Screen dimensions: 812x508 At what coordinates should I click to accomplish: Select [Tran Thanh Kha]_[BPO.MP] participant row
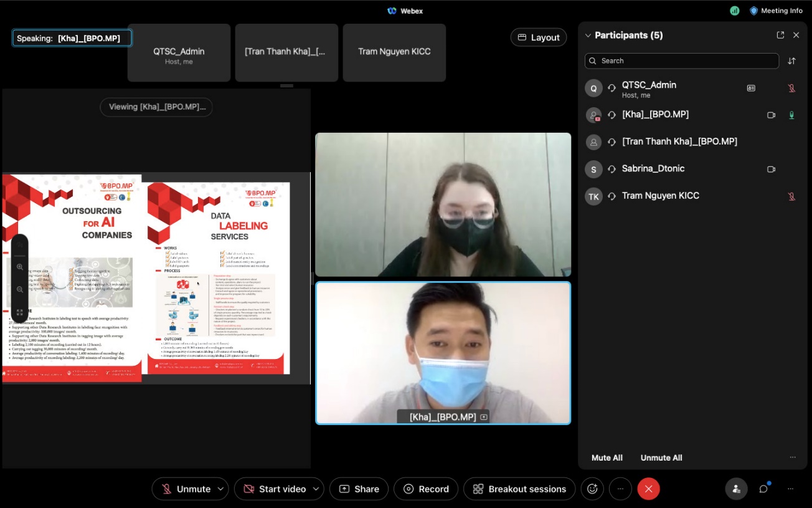pyautogui.click(x=692, y=142)
